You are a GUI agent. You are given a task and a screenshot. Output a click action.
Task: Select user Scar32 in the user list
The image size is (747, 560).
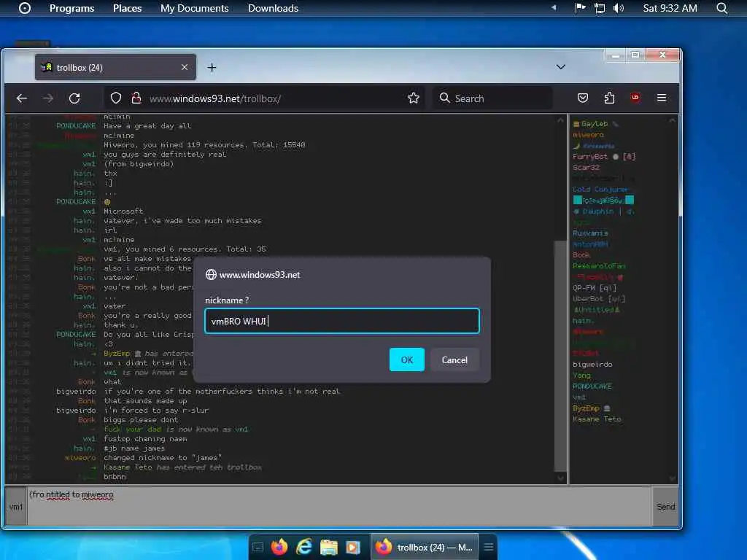[x=586, y=167]
